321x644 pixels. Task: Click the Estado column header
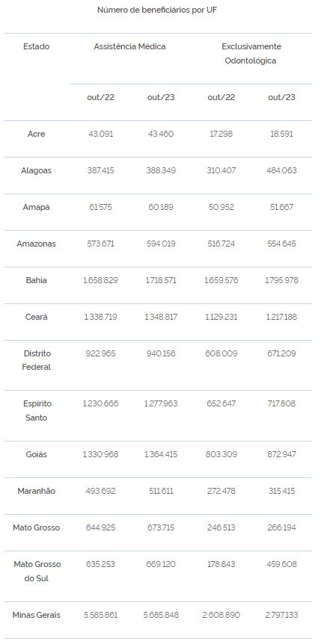[36, 46]
